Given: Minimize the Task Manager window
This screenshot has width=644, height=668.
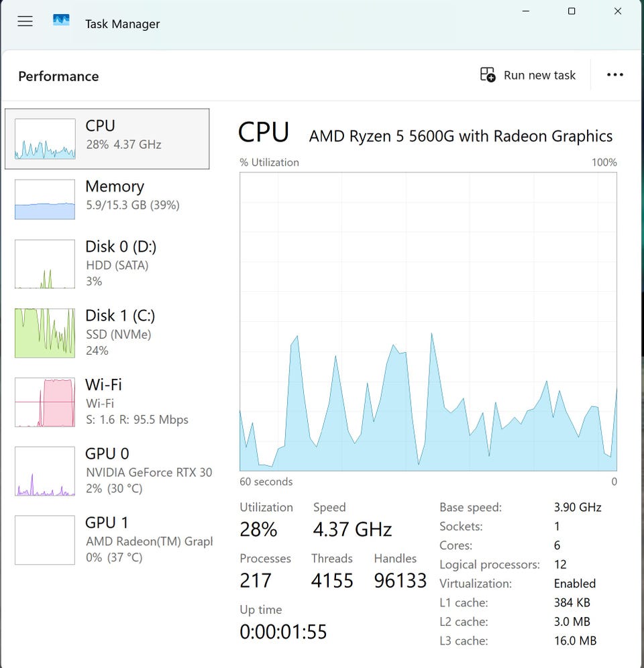Looking at the screenshot, I should point(526,11).
